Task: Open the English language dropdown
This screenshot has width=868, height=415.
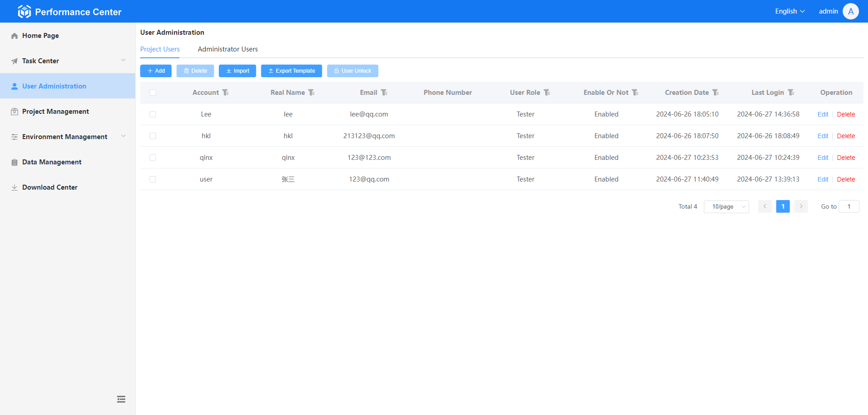Action: click(790, 11)
